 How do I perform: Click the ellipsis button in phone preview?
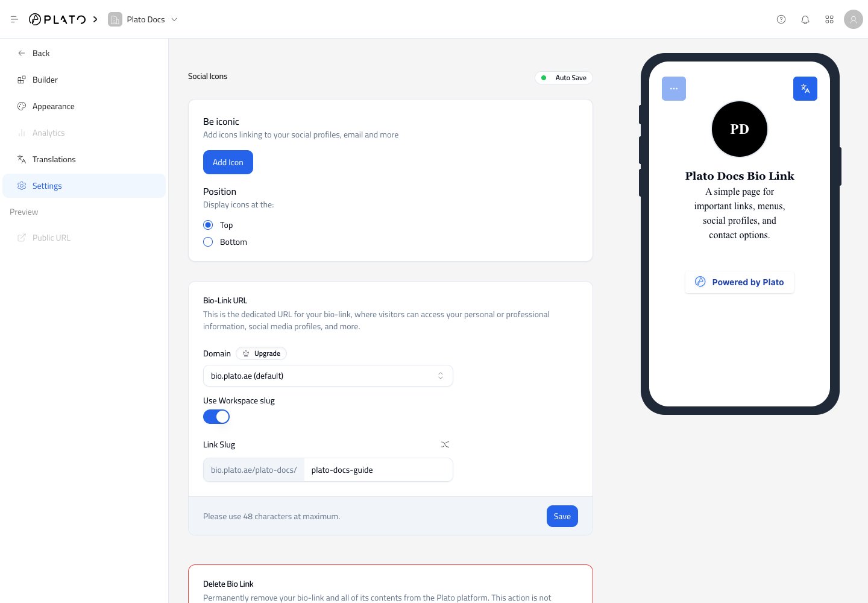[x=674, y=89]
